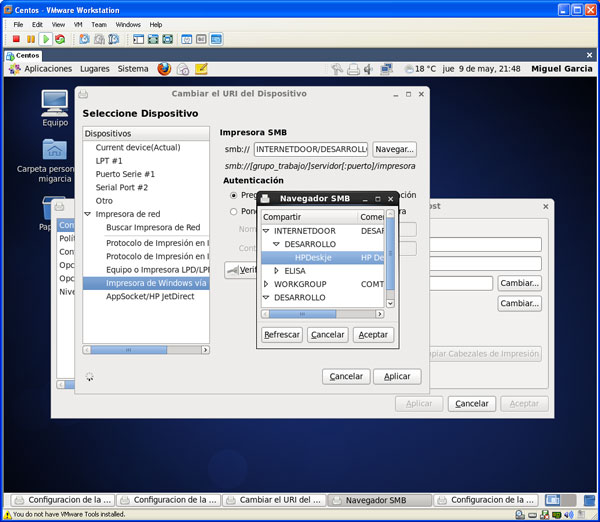Click the upper Cambiar... button in the printer properties window
The height and width of the screenshot is (522, 600).
[x=519, y=283]
